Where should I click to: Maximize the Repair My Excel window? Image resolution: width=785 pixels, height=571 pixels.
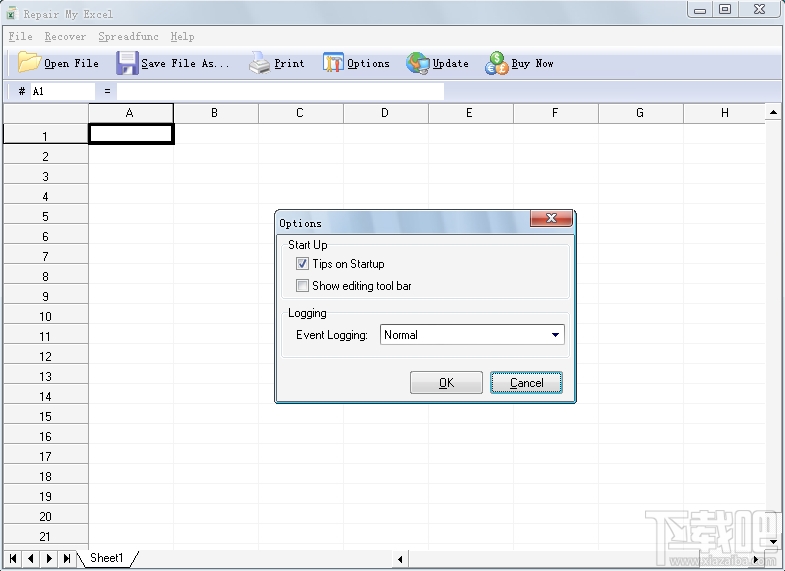click(725, 10)
